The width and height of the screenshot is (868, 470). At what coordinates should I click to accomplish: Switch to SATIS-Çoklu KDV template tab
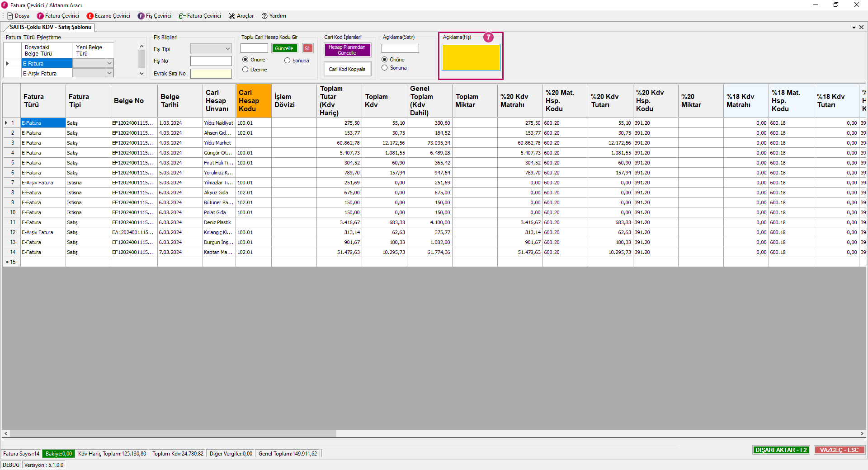tap(50, 27)
